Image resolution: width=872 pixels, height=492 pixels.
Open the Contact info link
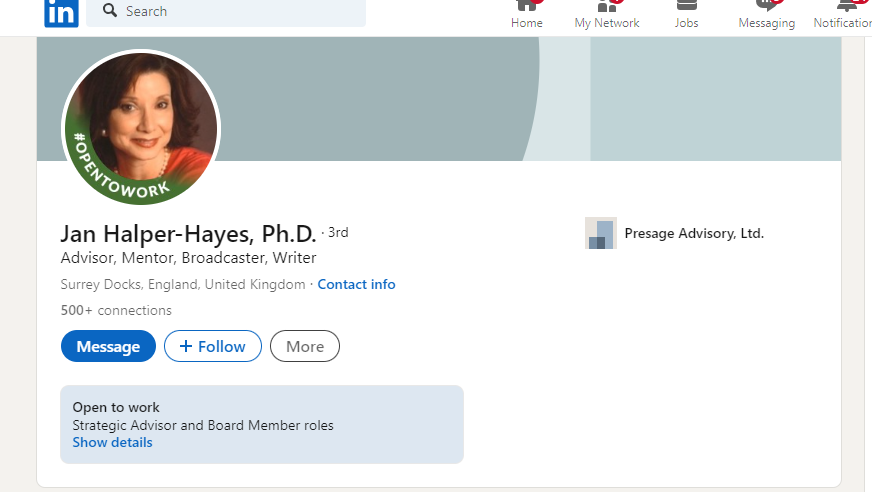(x=356, y=284)
